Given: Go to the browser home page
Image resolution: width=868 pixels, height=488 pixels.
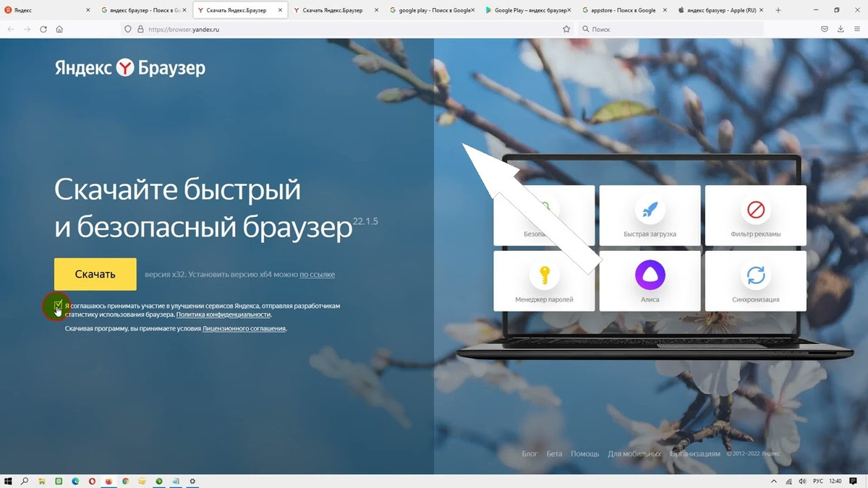Looking at the screenshot, I should [59, 29].
